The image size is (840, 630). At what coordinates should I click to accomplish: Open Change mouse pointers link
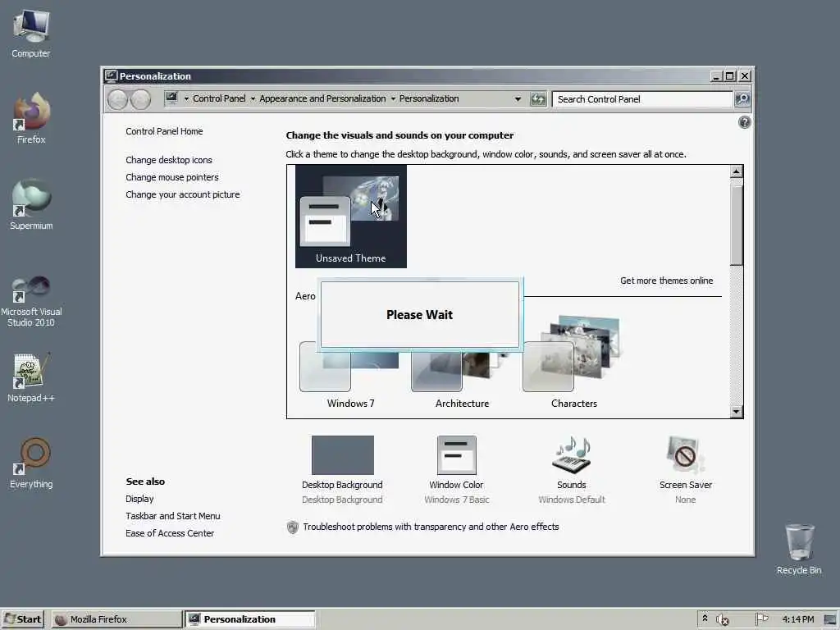pos(172,177)
